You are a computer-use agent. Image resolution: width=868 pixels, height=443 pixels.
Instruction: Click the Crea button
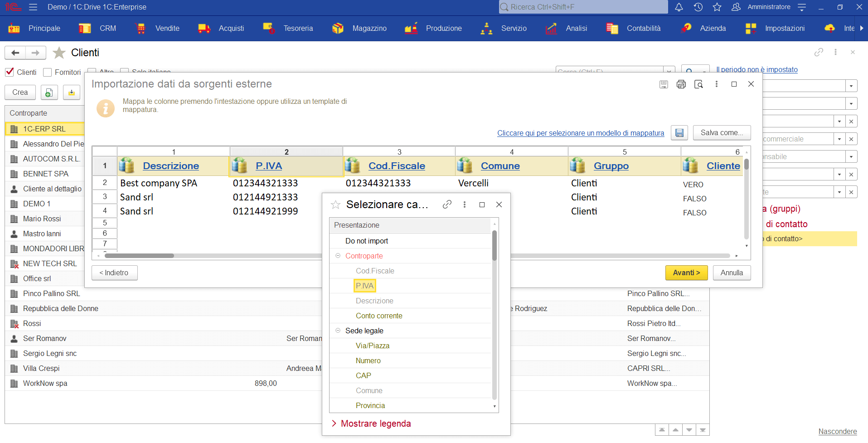(x=20, y=92)
